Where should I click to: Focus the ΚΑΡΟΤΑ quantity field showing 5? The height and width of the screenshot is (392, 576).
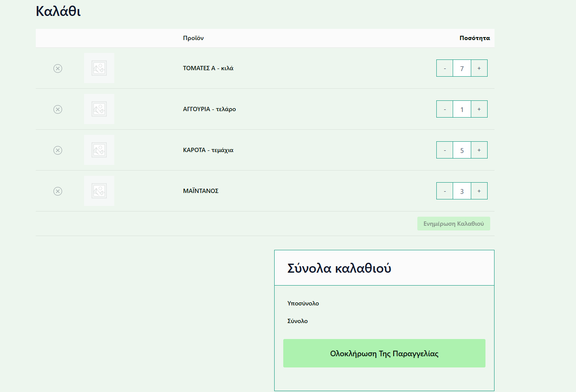[462, 150]
